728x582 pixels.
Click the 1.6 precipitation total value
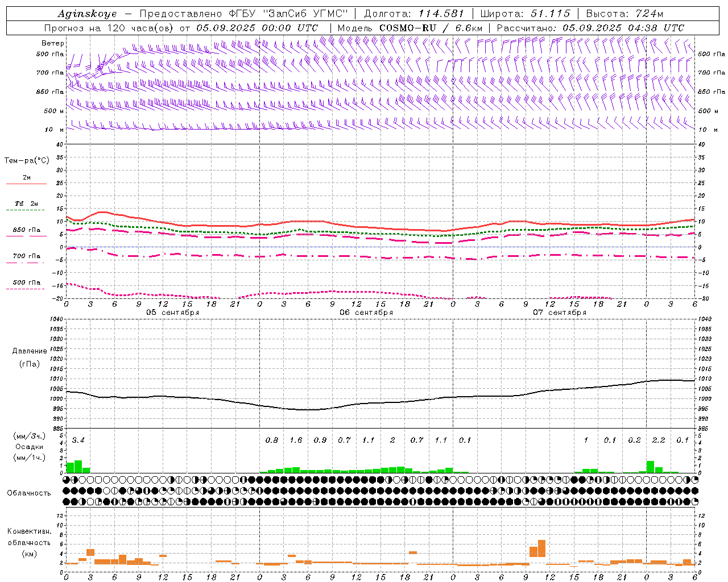tap(296, 440)
